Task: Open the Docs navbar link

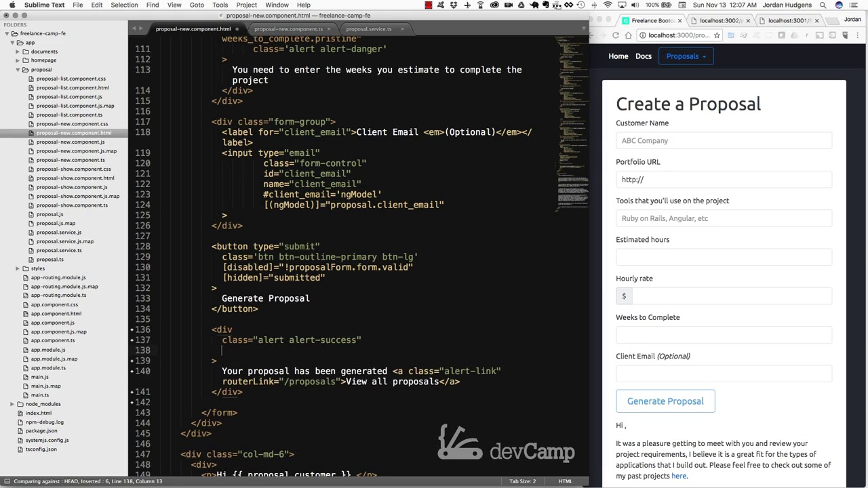Action: [644, 56]
